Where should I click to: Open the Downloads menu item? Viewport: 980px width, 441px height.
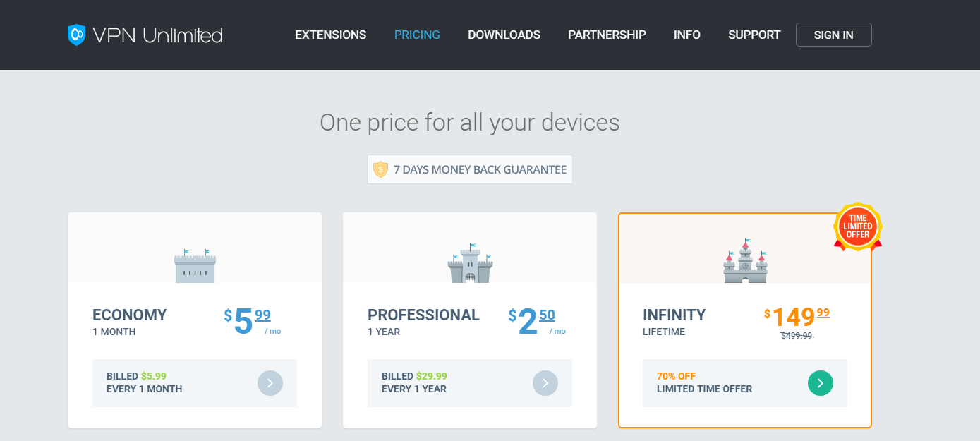[504, 35]
